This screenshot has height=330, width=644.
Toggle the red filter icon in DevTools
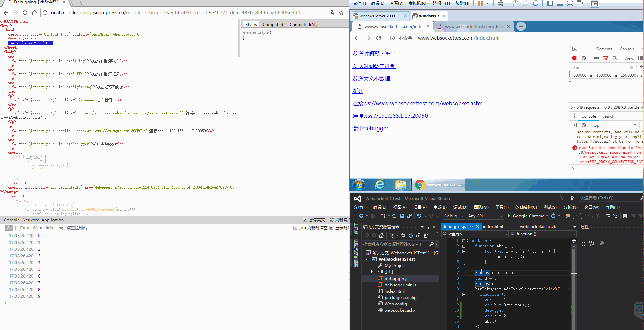tap(605, 58)
